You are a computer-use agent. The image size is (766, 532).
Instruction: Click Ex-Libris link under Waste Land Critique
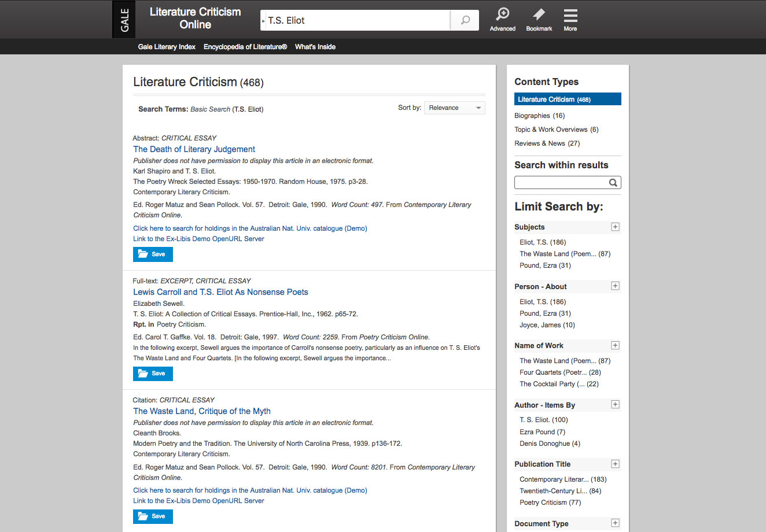pyautogui.click(x=198, y=501)
